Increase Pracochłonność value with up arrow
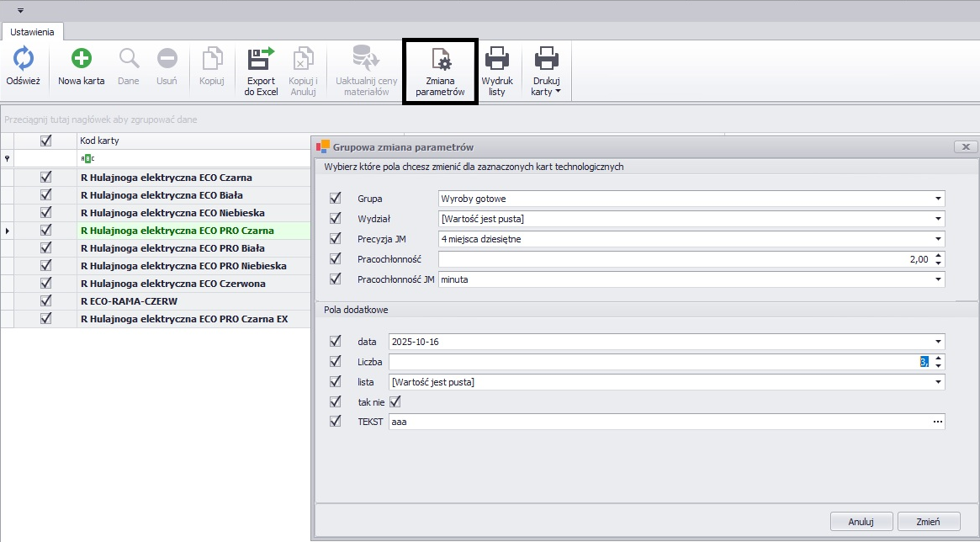This screenshot has width=980, height=542. [939, 255]
